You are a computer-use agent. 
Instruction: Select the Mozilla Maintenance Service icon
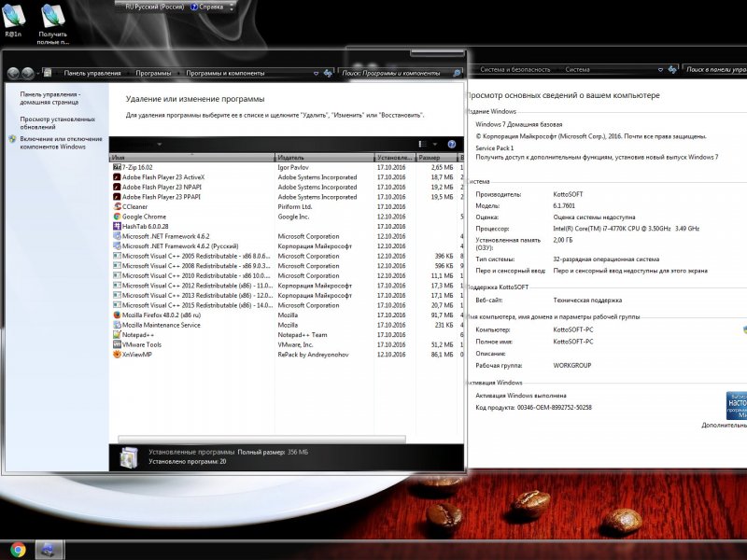tap(118, 325)
